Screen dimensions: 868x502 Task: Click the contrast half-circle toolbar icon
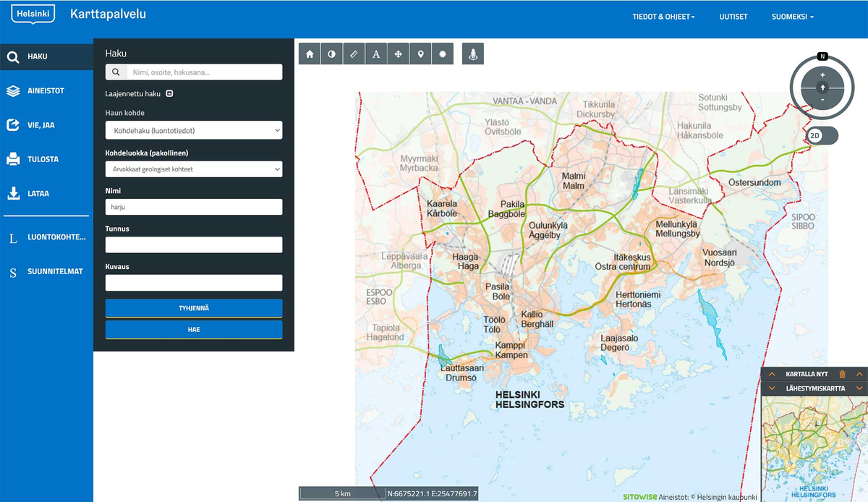pyautogui.click(x=331, y=54)
